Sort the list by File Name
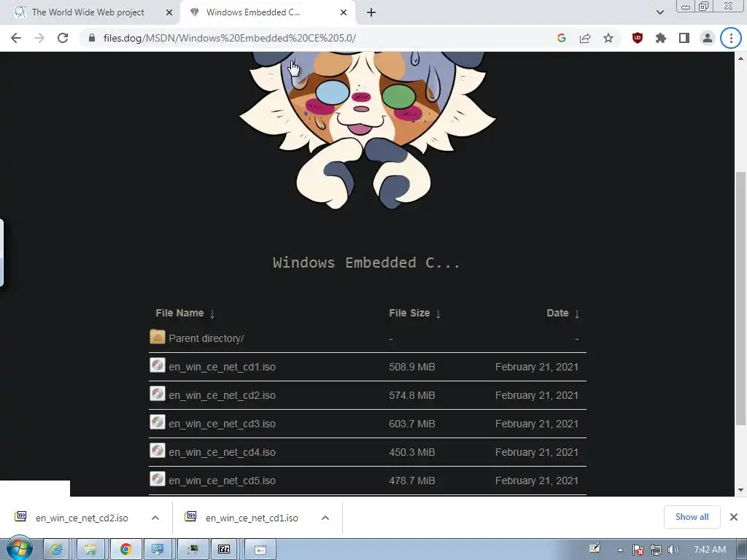 (185, 313)
